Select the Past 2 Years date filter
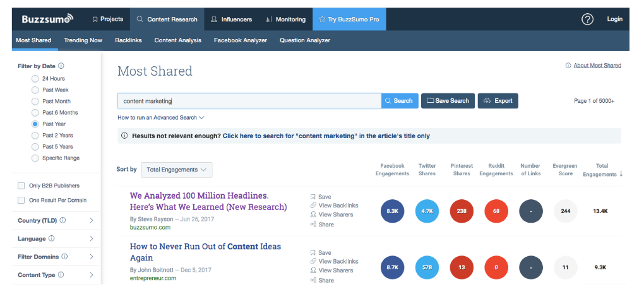Image resolution: width=644 pixels, height=292 pixels. pos(35,135)
